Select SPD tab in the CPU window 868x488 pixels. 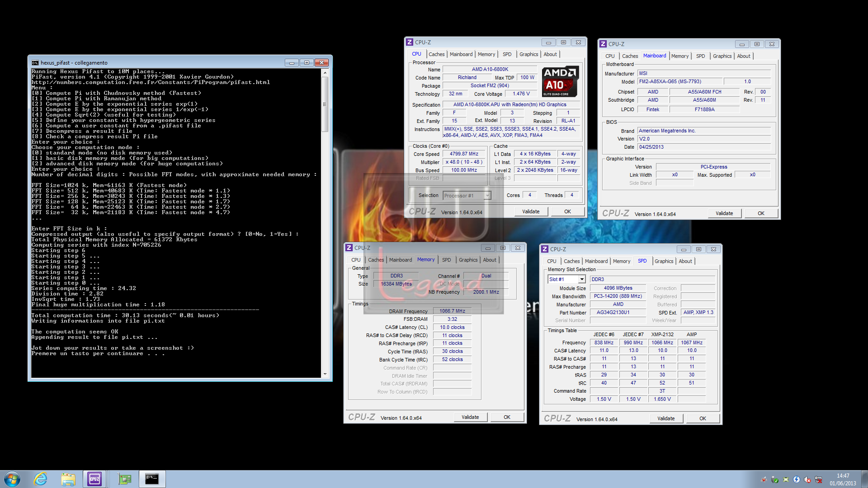tap(507, 54)
